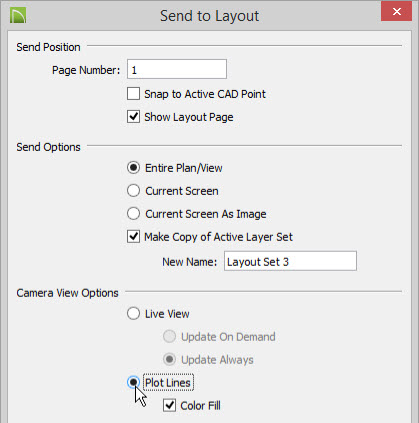This screenshot has width=419, height=423.
Task: Choose the Current Screen radio button
Action: click(133, 191)
